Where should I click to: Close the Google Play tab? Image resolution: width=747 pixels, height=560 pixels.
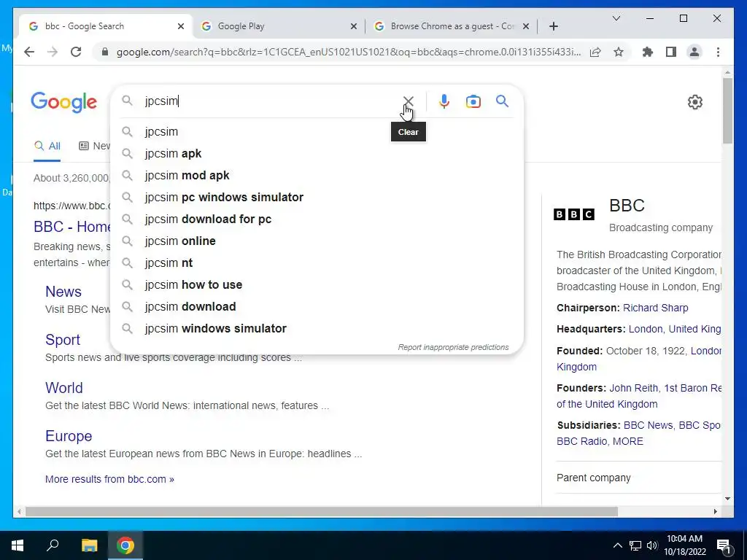354,27
